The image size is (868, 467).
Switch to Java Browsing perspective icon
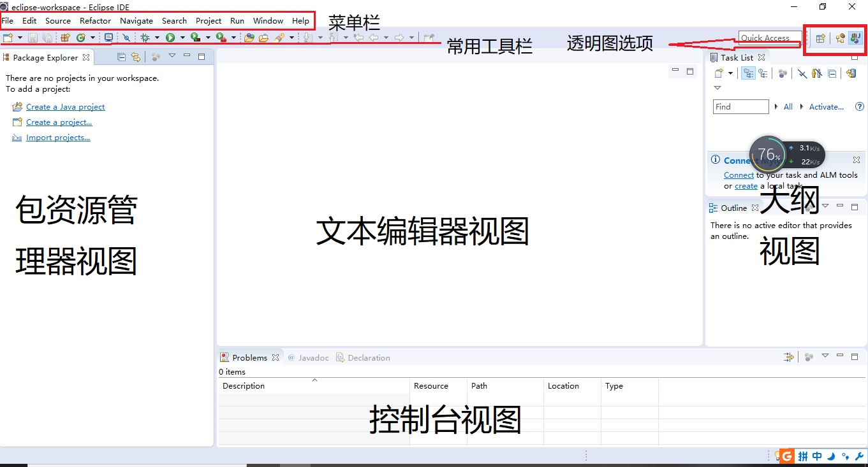841,38
